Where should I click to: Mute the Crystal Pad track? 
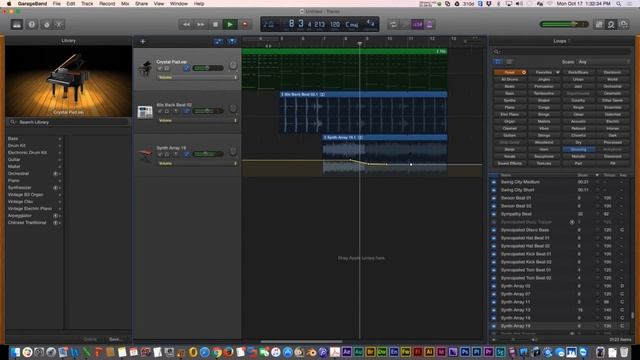point(160,68)
